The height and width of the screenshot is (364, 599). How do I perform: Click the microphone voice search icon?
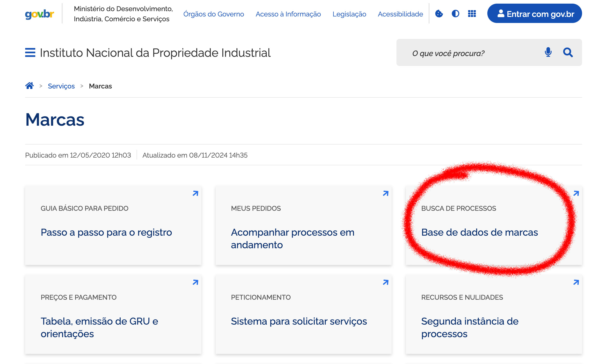click(x=548, y=52)
